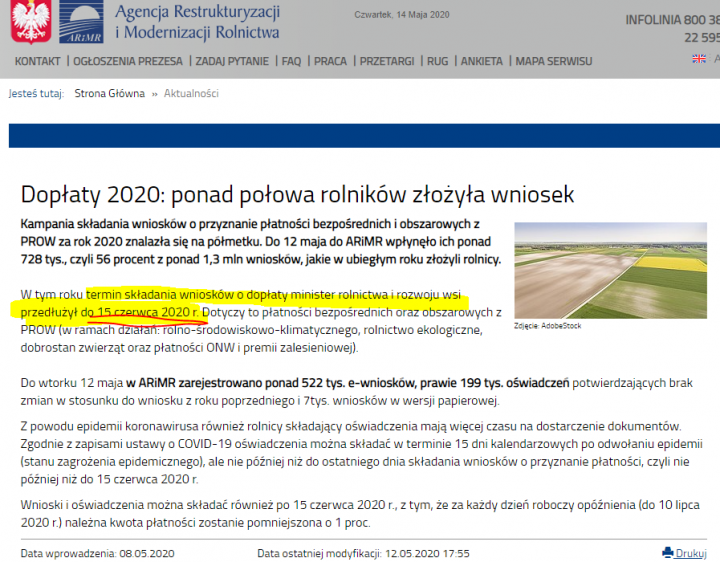Select the RUG menu item
Viewport: 720px width, 562px height.
(438, 61)
